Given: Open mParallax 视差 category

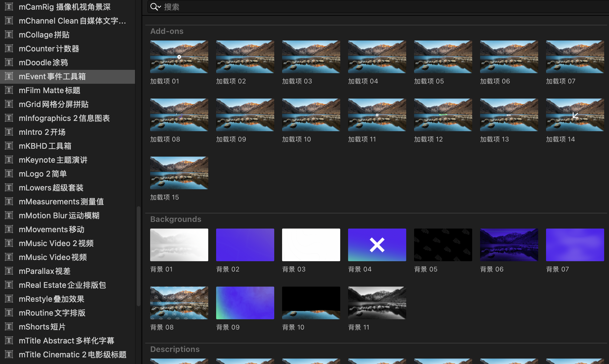Looking at the screenshot, I should [67, 271].
